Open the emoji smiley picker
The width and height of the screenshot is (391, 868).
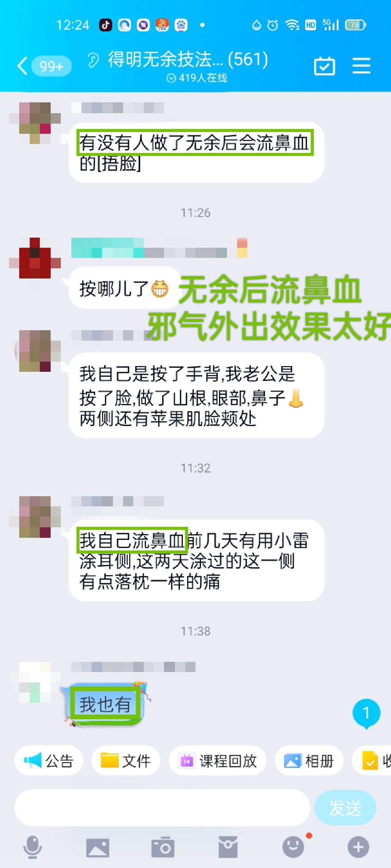pyautogui.click(x=293, y=847)
